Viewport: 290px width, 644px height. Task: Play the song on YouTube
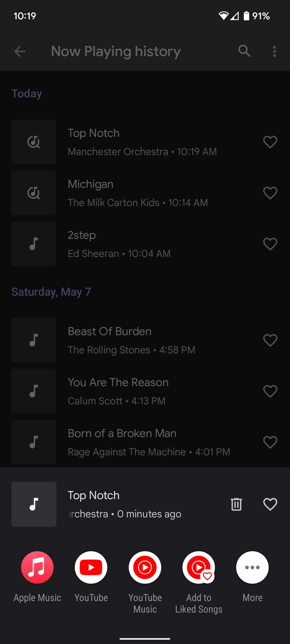click(91, 567)
